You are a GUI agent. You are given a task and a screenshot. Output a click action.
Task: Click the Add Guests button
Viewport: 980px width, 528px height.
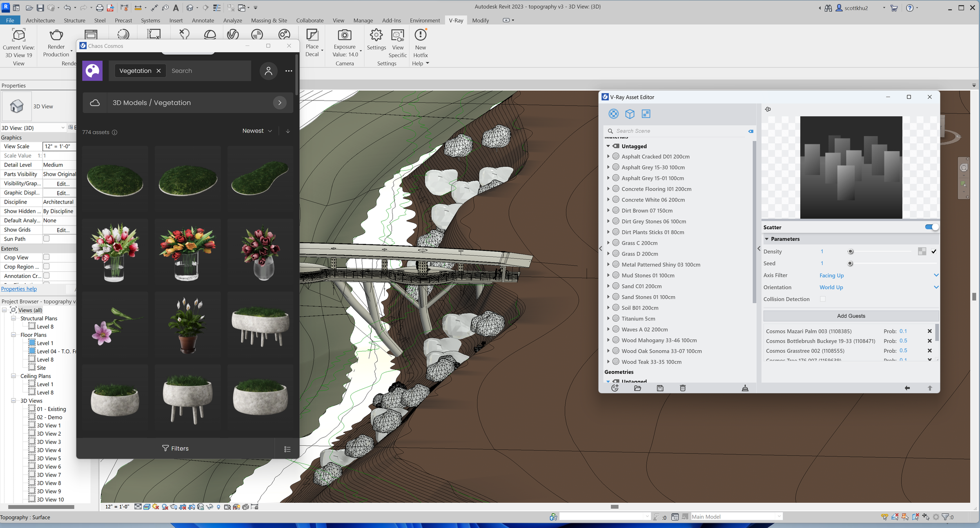click(851, 316)
